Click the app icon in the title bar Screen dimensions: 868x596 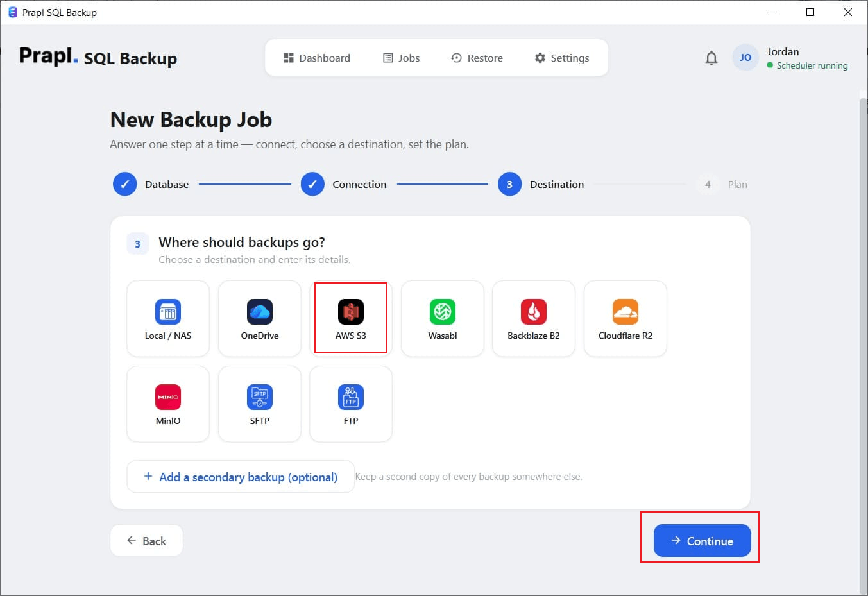click(12, 12)
